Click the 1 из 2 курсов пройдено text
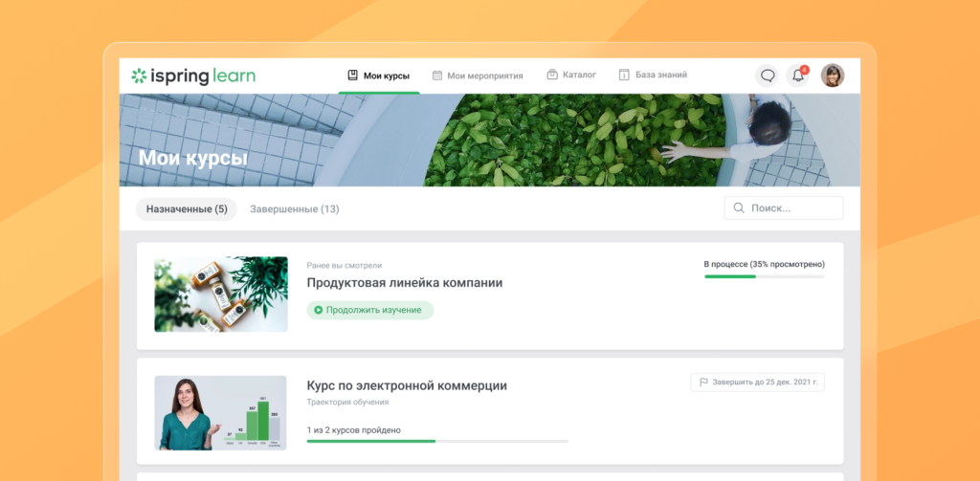Viewport: 980px width, 481px height. pos(354,429)
